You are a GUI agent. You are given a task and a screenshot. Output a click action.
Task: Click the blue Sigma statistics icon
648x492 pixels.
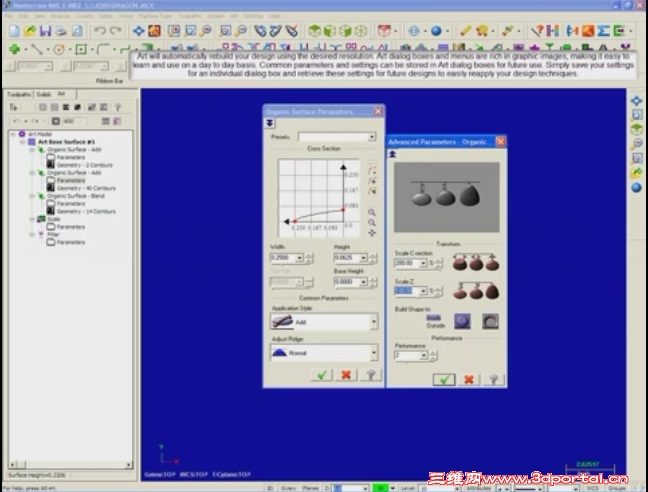[603, 31]
